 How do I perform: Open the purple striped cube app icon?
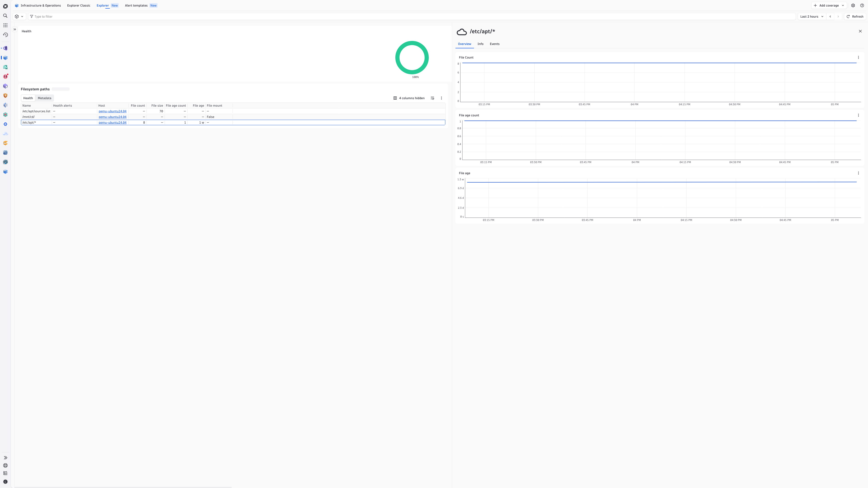click(5, 86)
